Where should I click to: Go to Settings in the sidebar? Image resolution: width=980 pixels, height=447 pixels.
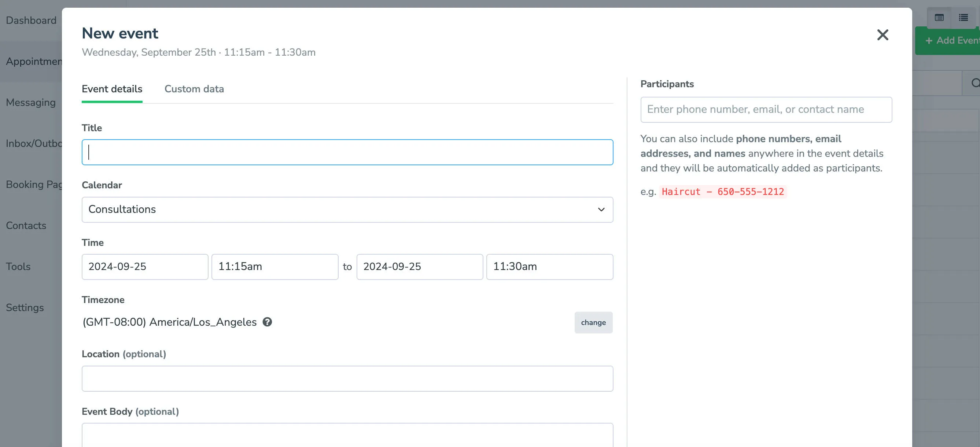click(24, 307)
